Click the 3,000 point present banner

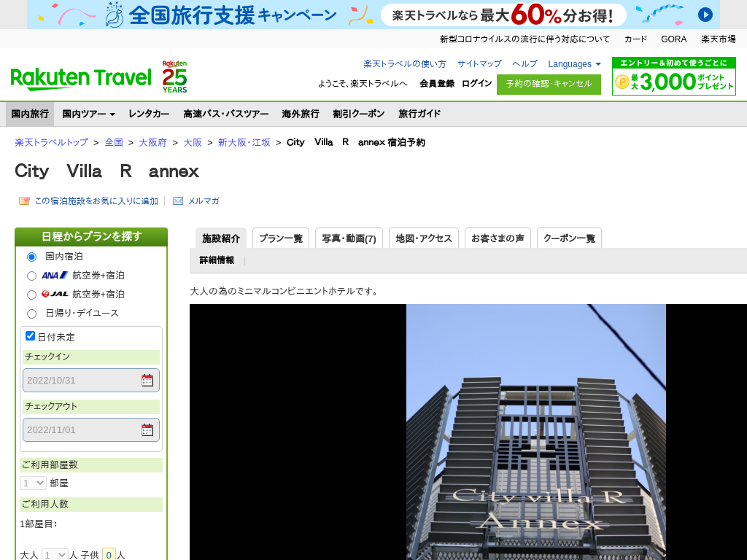pyautogui.click(x=673, y=76)
